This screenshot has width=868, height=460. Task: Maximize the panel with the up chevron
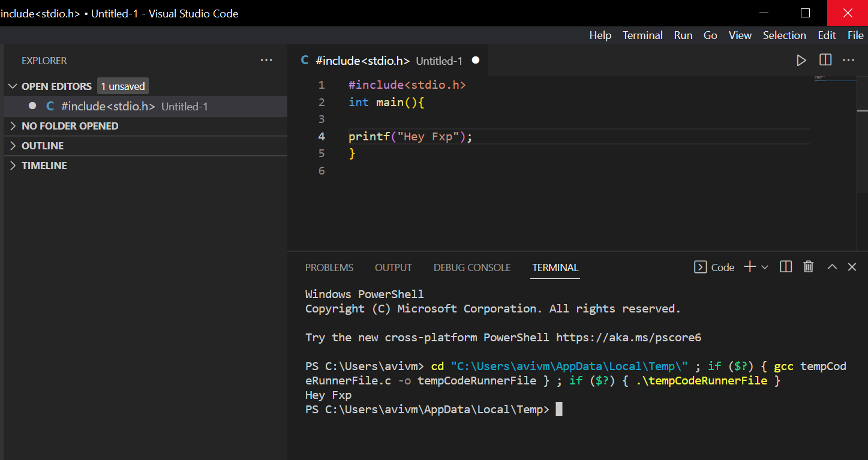click(x=832, y=267)
